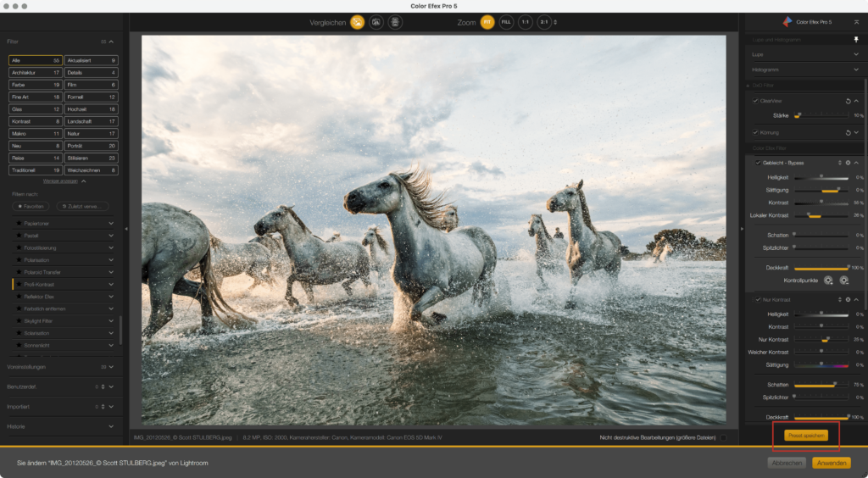This screenshot has height=478, width=868.
Task: Uncheck the Nur Kontrast filter
Action: 758,300
